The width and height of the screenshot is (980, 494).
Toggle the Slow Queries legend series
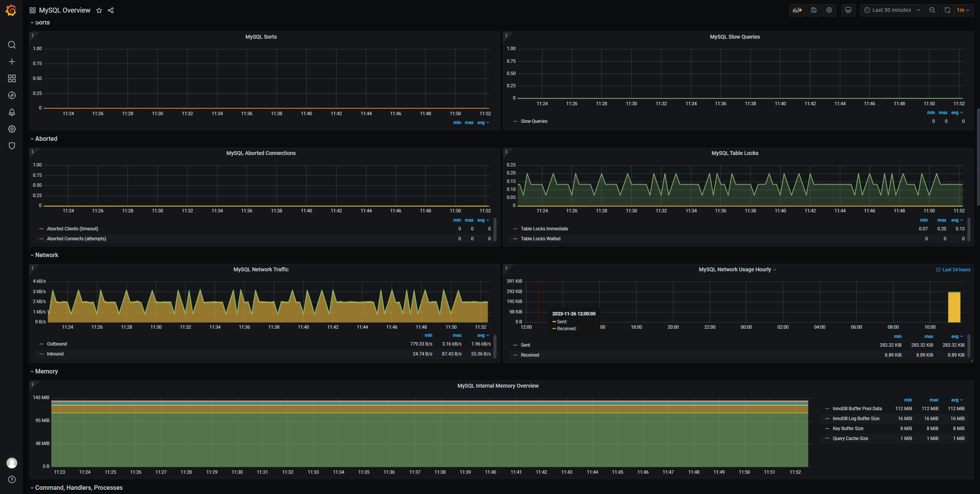click(x=534, y=121)
